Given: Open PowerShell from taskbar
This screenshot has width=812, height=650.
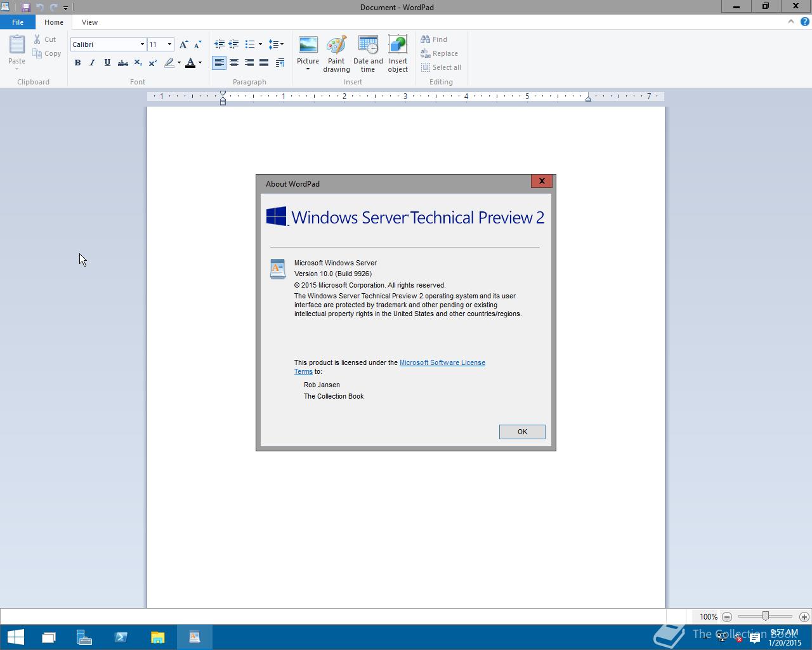Looking at the screenshot, I should pyautogui.click(x=121, y=637).
